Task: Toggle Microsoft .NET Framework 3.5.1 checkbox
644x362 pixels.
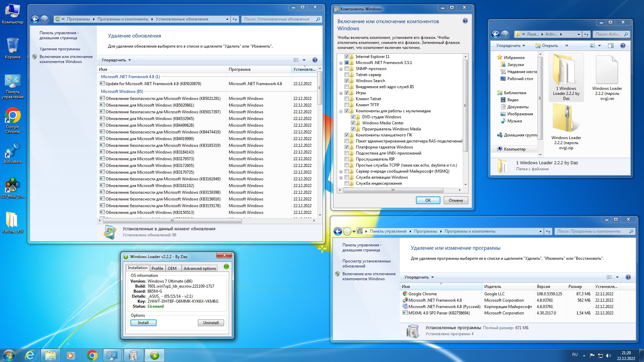Action: 347,63
